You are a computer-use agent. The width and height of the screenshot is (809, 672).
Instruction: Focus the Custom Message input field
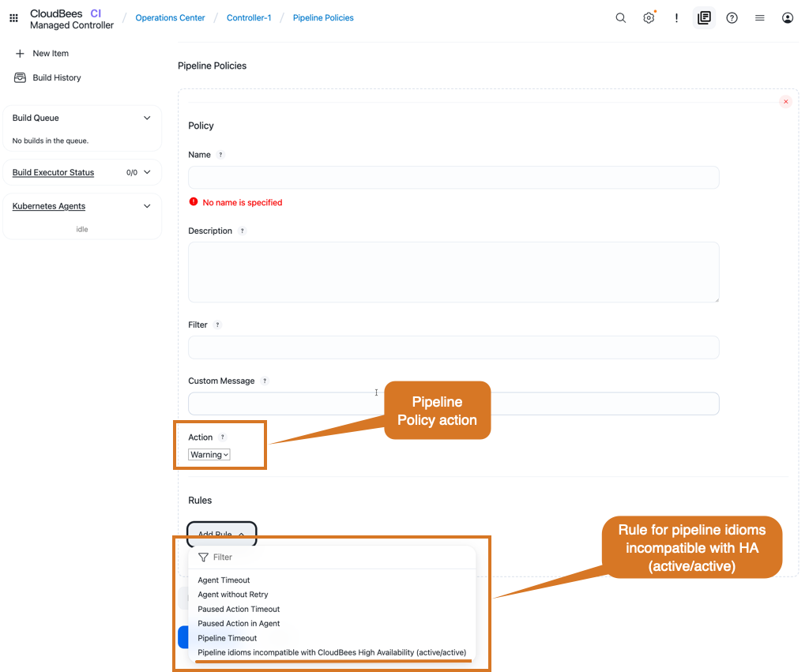[x=453, y=404]
